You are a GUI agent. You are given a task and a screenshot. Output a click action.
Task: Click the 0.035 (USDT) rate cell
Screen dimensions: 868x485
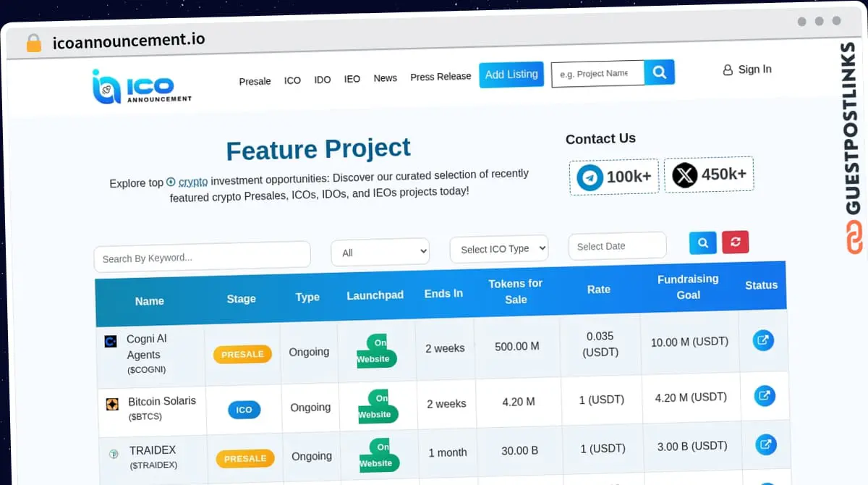tap(600, 344)
